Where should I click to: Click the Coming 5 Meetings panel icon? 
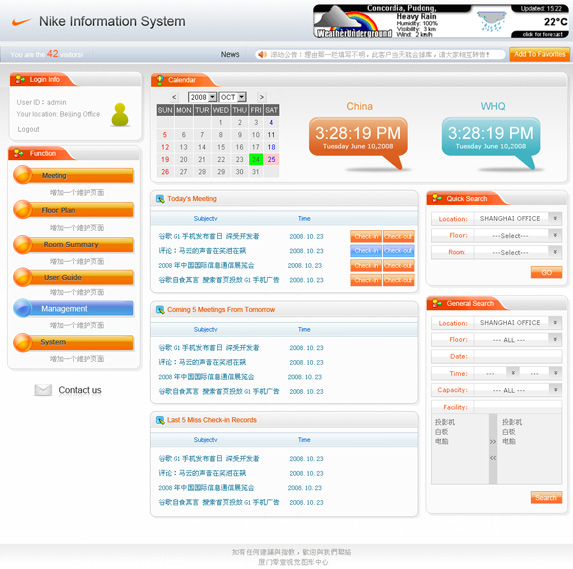(x=160, y=310)
